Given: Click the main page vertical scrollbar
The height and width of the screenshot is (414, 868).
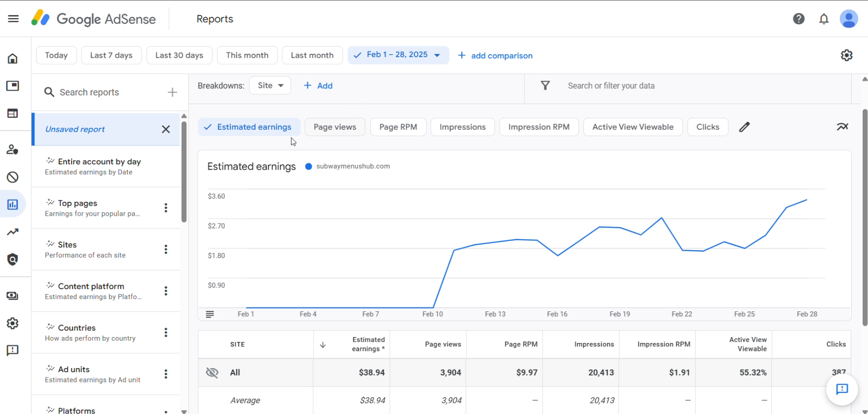Looking at the screenshot, I should click(x=865, y=217).
